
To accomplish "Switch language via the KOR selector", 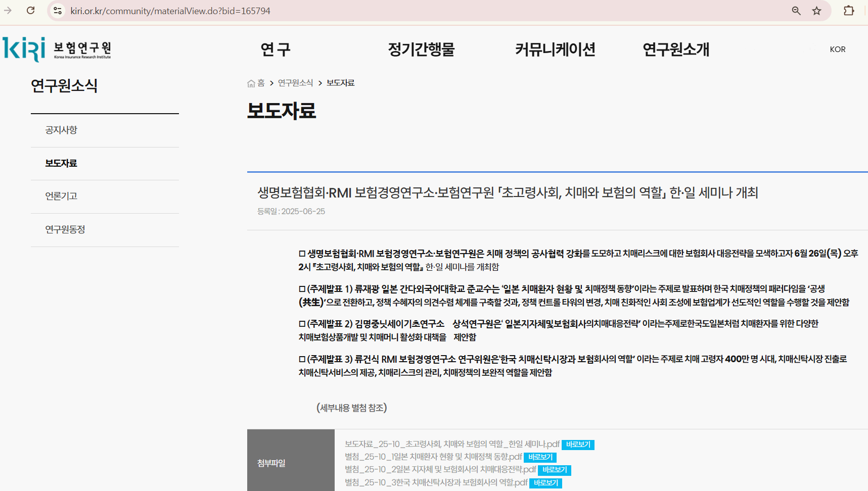I will pos(837,49).
